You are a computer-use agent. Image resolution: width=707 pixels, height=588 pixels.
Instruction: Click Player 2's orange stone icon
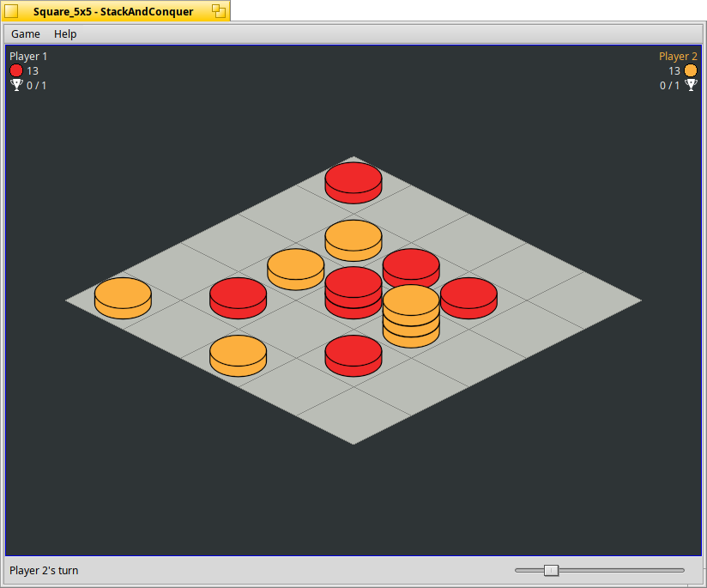(691, 71)
